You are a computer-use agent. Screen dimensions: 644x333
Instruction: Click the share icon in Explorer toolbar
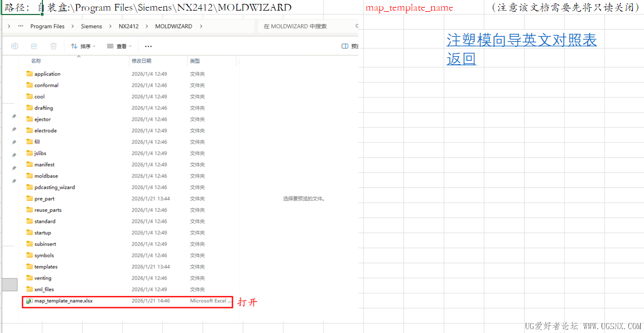coord(35,46)
